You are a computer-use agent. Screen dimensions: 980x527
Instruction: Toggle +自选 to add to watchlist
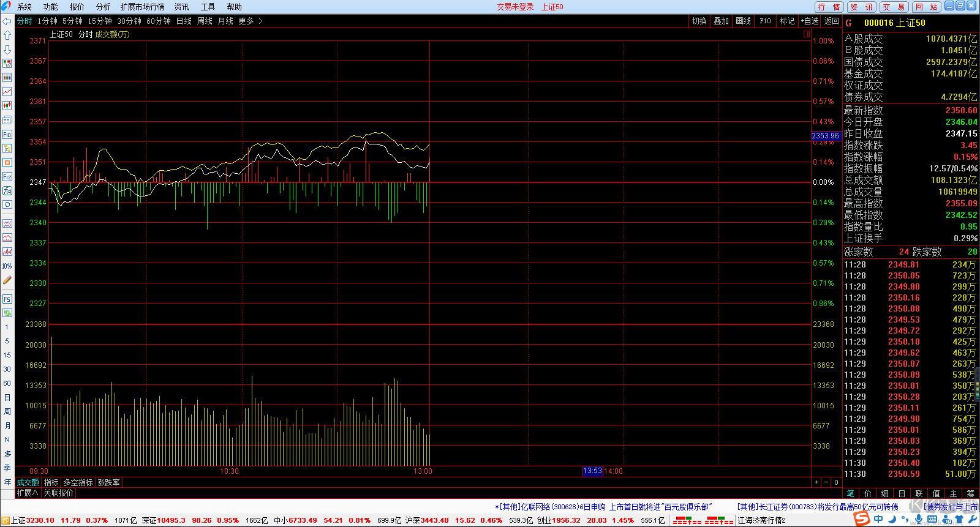coord(809,21)
